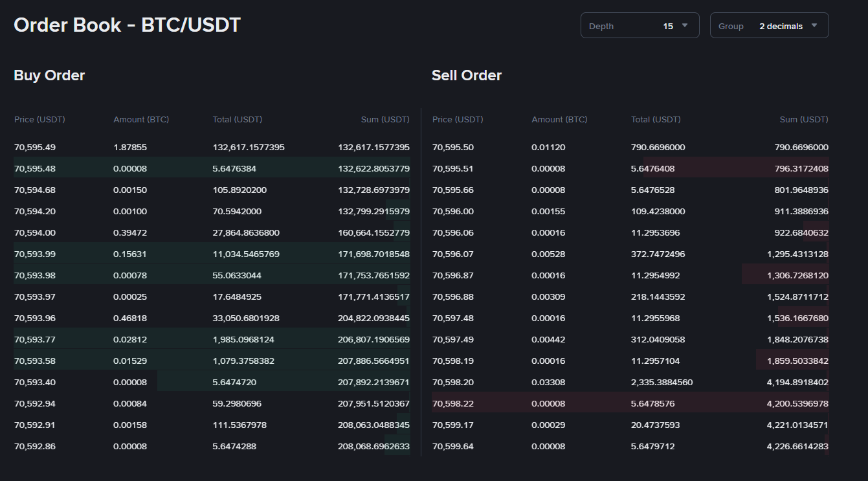This screenshot has width=868, height=481.
Task: Sort by Price (USDT) in Buy Orders
Action: [39, 119]
